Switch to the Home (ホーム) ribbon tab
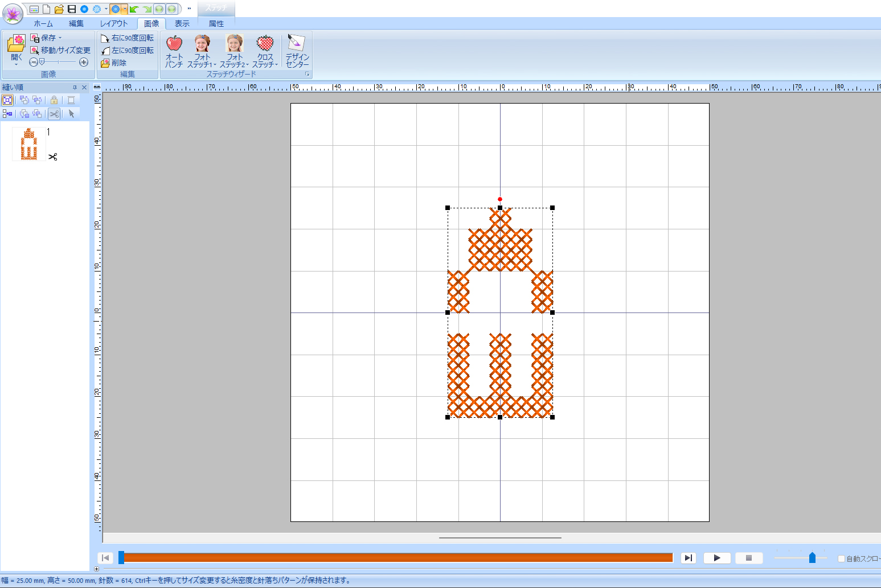This screenshot has height=588, width=881. 43,24
